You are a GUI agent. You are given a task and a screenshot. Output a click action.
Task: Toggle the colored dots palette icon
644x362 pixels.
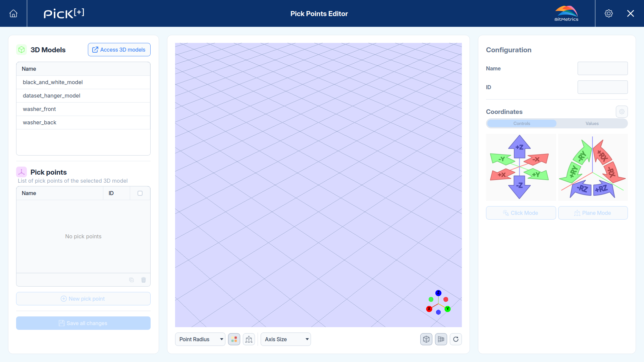[x=234, y=339]
